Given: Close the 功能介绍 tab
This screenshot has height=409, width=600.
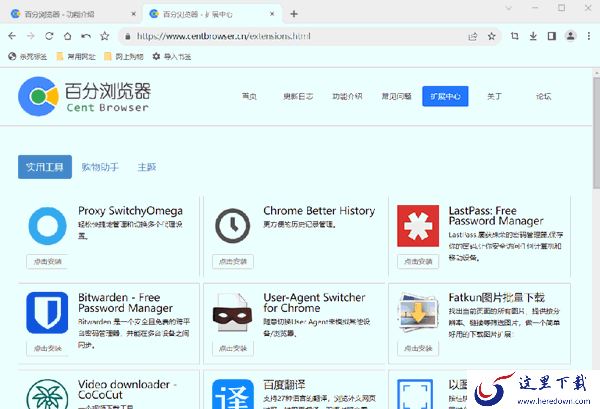Looking at the screenshot, I should (133, 14).
